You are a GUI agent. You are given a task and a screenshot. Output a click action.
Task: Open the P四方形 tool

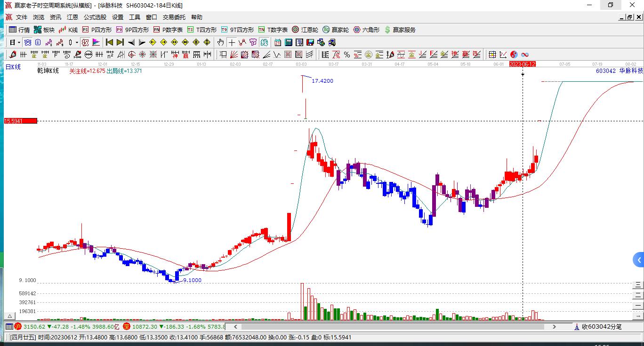pos(97,30)
